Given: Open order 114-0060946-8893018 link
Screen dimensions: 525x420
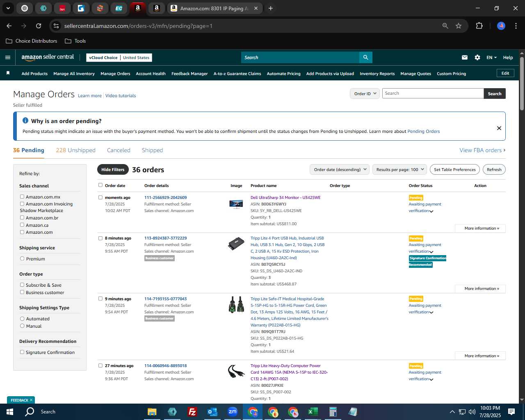Looking at the screenshot, I should [x=165, y=365].
